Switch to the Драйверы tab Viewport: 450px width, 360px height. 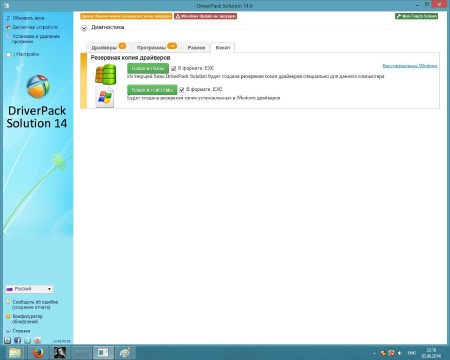point(108,47)
